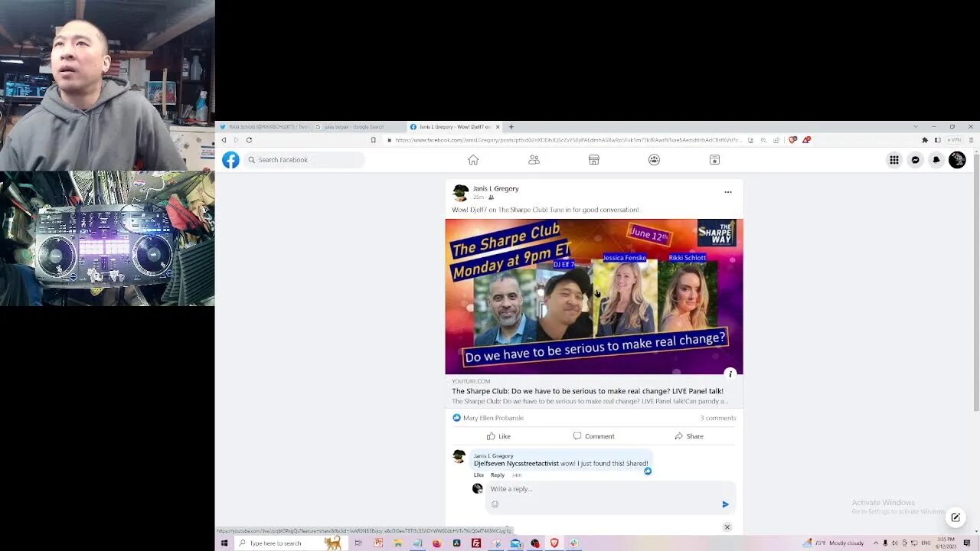The width and height of the screenshot is (980, 551).
Task: Open the Brave Rewards triangle icon
Action: [806, 140]
